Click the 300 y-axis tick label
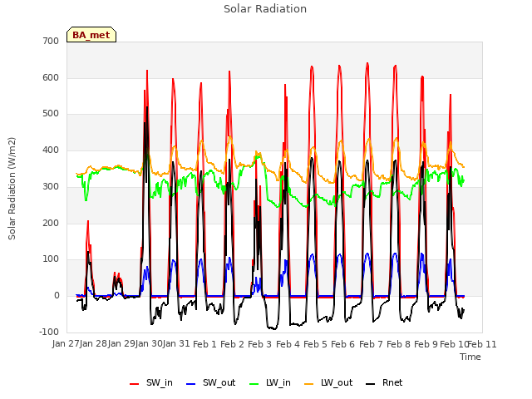 51,186
